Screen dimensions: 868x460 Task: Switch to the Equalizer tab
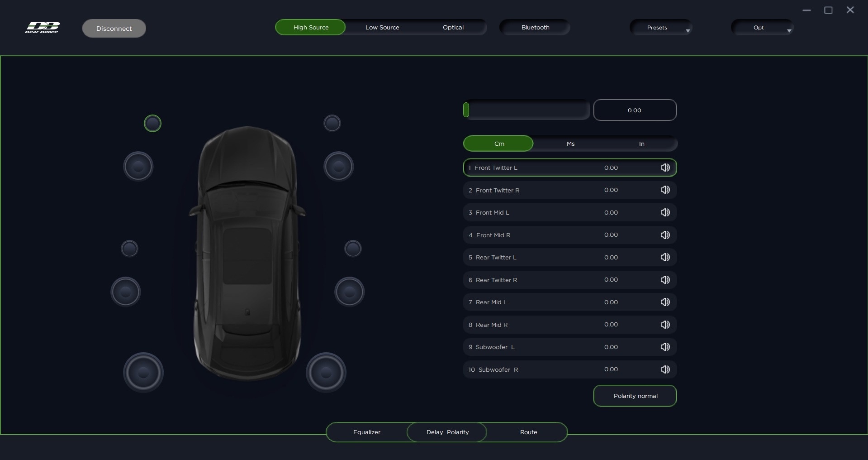coord(366,432)
